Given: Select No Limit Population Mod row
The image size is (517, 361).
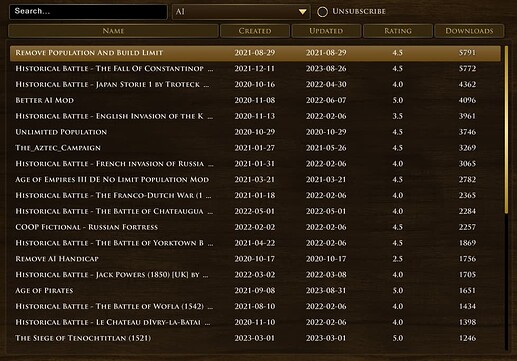Looking at the screenshot, I should [255, 180].
